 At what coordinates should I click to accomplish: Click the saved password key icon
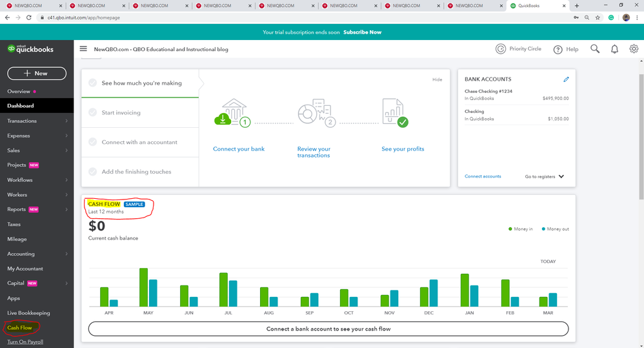pyautogui.click(x=576, y=17)
